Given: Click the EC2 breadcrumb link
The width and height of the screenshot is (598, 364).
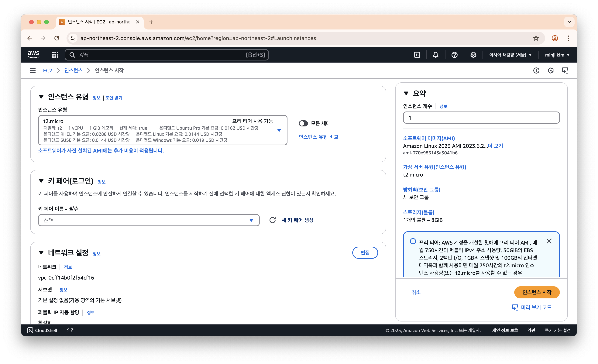Looking at the screenshot, I should click(48, 70).
